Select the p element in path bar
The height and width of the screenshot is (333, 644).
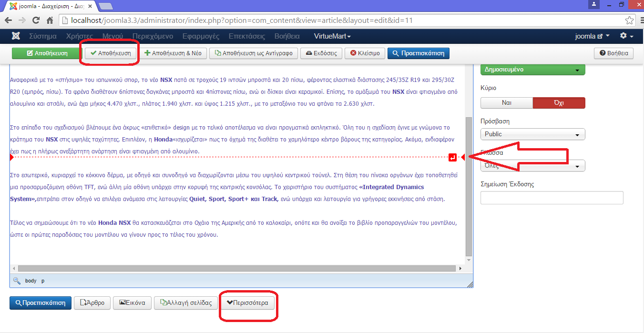coord(43,281)
